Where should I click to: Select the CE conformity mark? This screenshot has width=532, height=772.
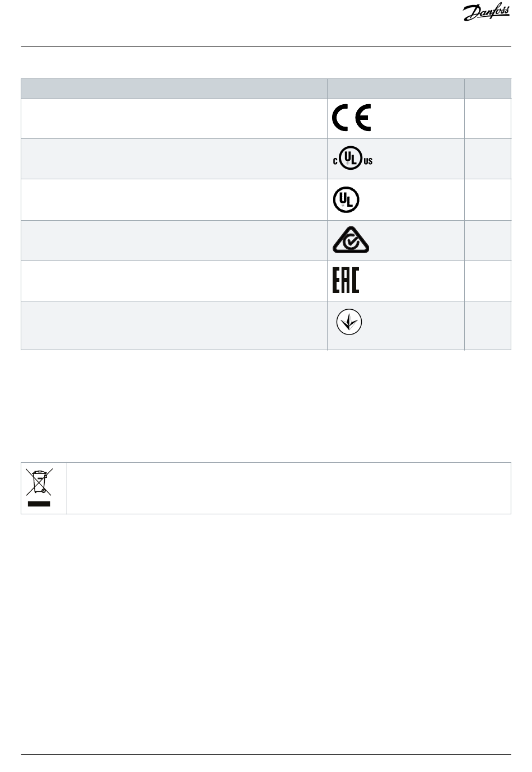[352, 118]
